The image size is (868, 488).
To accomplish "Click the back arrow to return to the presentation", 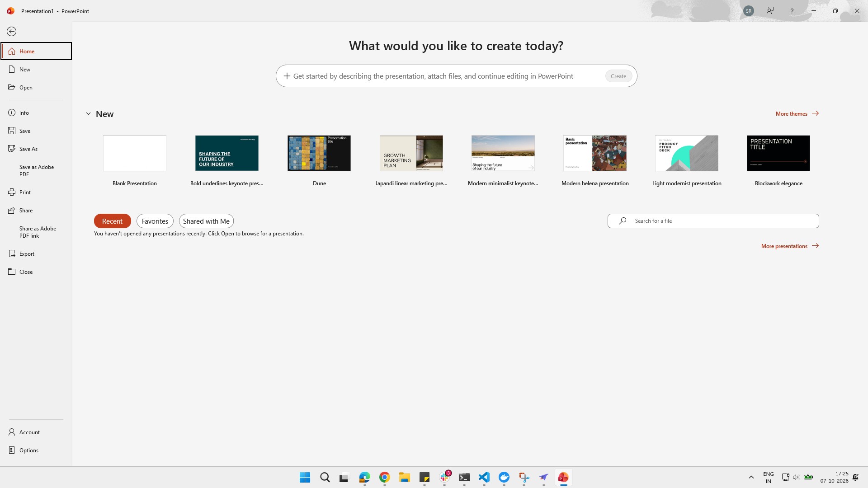I will 12,31.
